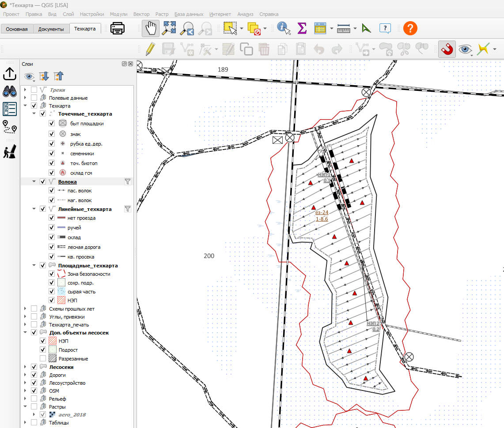This screenshot has height=428, width=504.
Task: Activate the Identify Features tool
Action: (x=284, y=28)
